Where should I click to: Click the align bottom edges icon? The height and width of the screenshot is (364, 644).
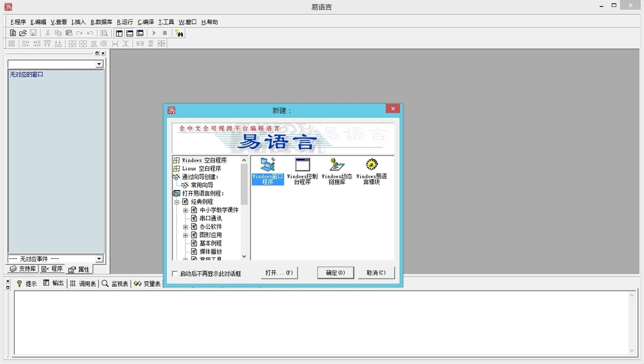[58, 44]
